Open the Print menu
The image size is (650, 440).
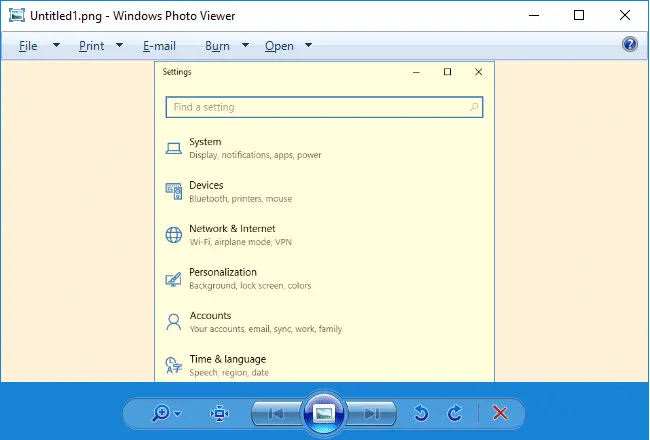click(x=92, y=46)
